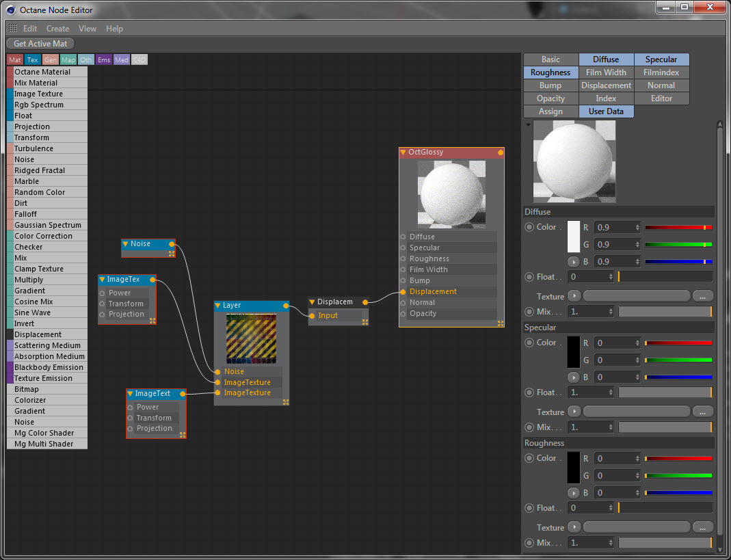Toggle the Map node filter
The image size is (731, 560).
coord(68,59)
